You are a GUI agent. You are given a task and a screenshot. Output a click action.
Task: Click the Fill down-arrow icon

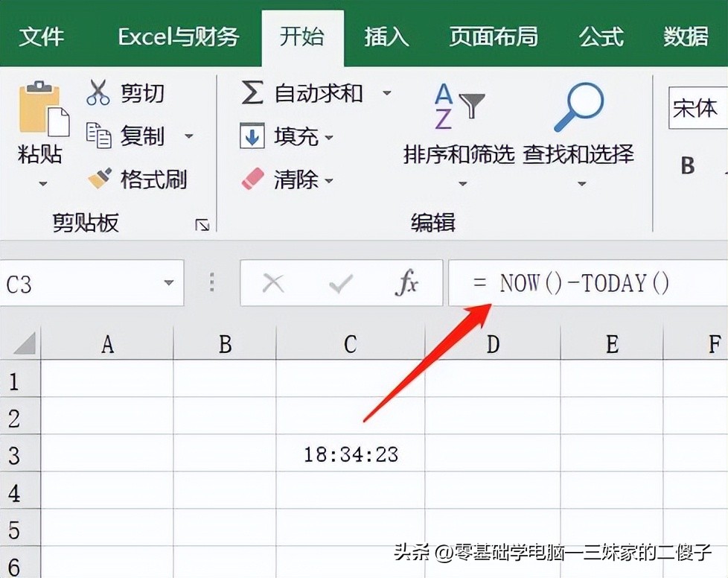[x=252, y=136]
